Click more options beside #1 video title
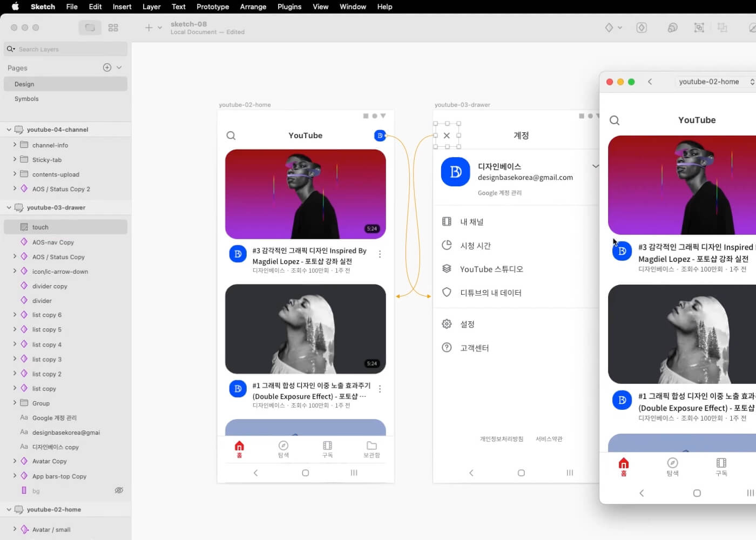Screen dimensions: 756x540 tap(380, 389)
